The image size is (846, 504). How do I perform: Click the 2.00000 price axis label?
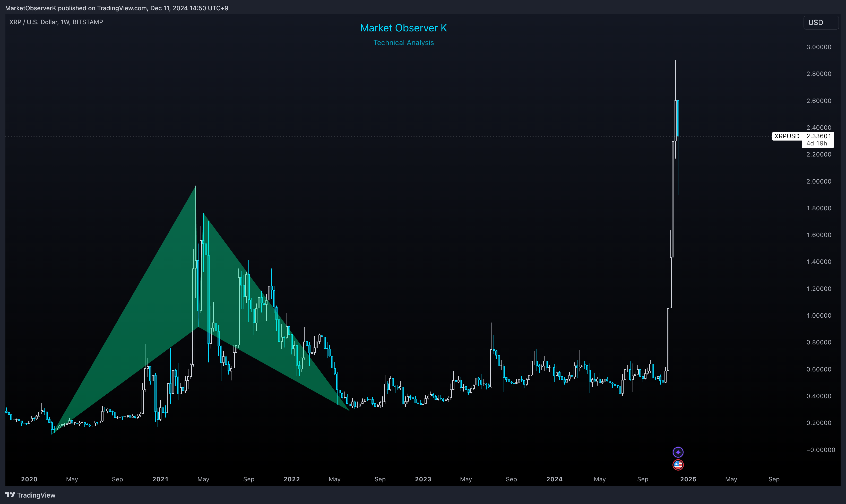coord(819,181)
